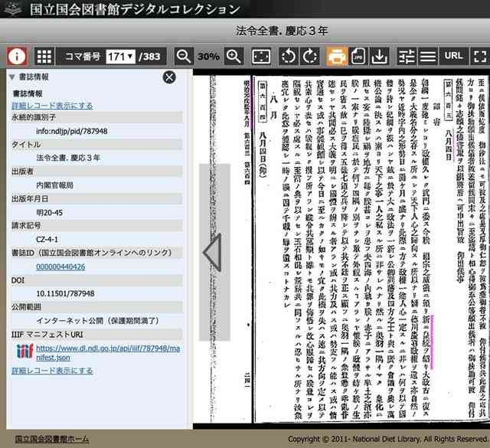The width and height of the screenshot is (490, 448).
Task: Click the scanned page image
Action: [x=341, y=249]
